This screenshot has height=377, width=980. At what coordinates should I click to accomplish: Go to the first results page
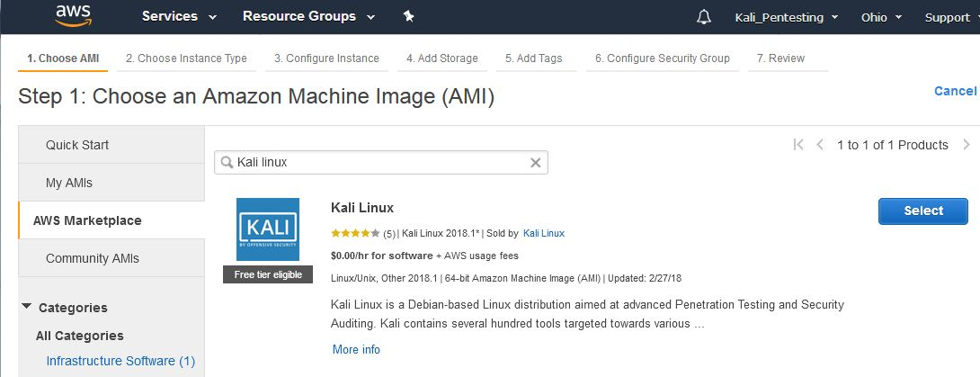point(797,145)
